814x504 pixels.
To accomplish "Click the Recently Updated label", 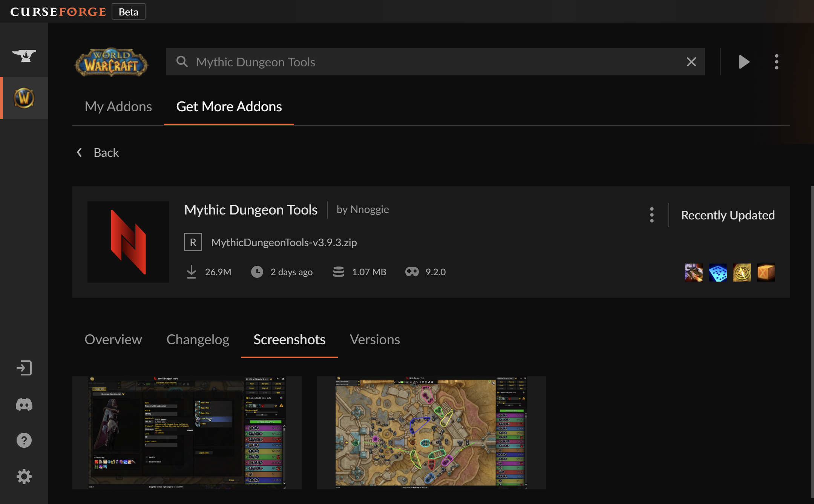I will click(728, 215).
